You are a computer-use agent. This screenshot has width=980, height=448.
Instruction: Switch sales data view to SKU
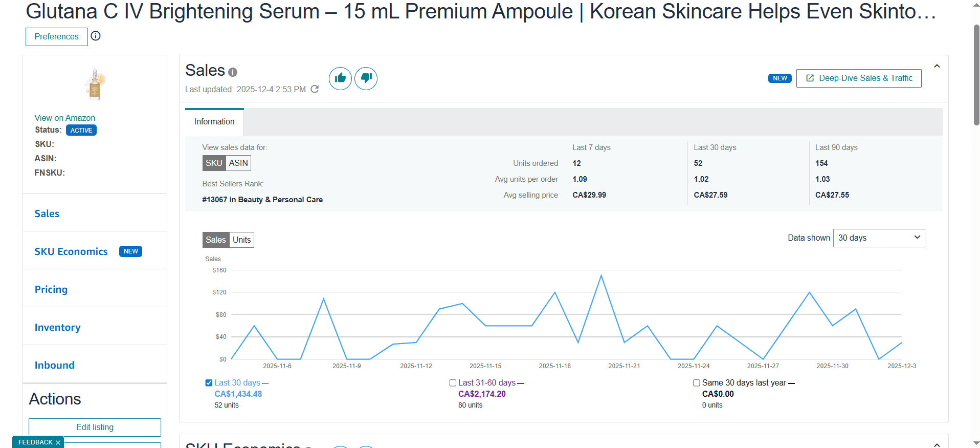pyautogui.click(x=214, y=163)
